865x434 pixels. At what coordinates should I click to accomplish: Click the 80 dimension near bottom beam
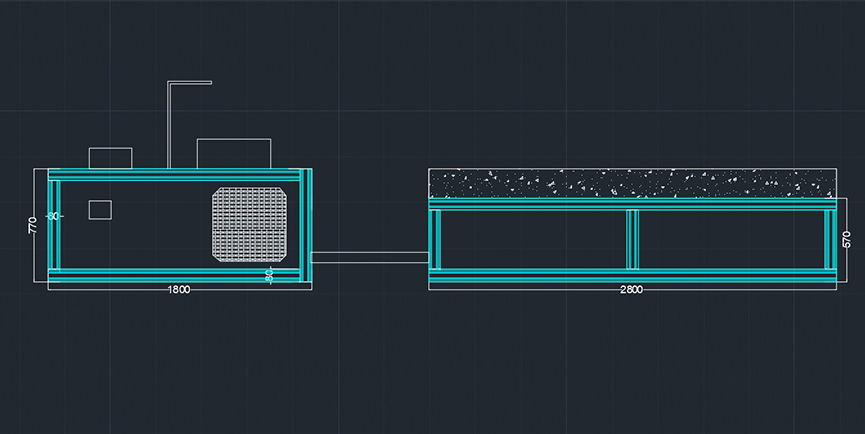(x=269, y=275)
